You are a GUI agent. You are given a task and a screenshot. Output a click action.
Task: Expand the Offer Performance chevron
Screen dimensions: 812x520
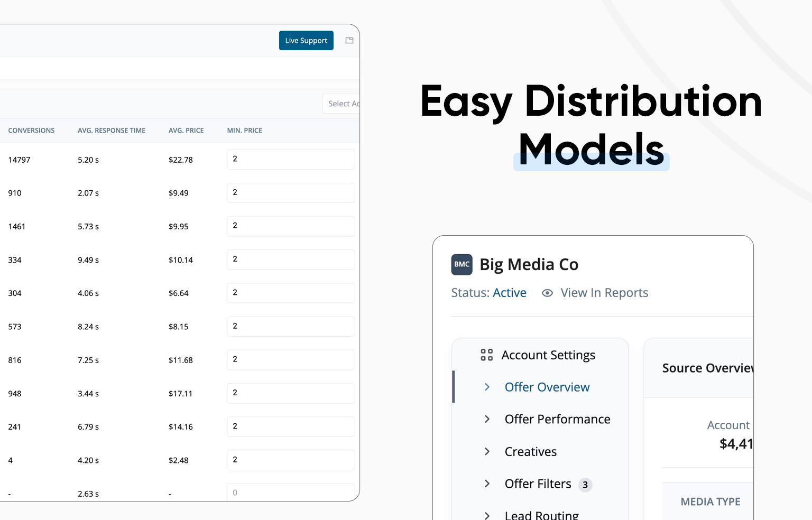pyautogui.click(x=487, y=419)
